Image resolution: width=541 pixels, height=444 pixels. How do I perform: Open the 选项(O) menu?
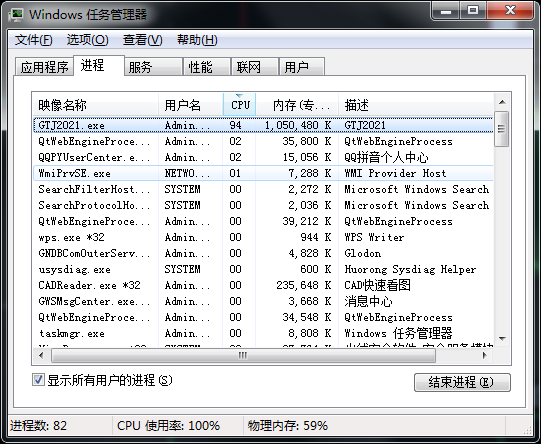[88, 40]
